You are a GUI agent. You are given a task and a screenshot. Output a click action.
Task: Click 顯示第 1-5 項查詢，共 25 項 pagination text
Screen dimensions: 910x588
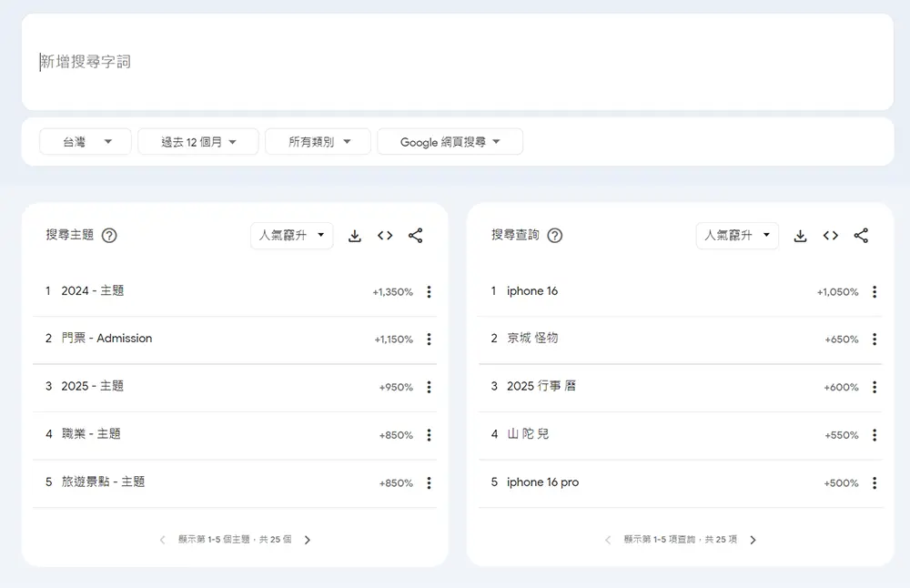tap(681, 540)
